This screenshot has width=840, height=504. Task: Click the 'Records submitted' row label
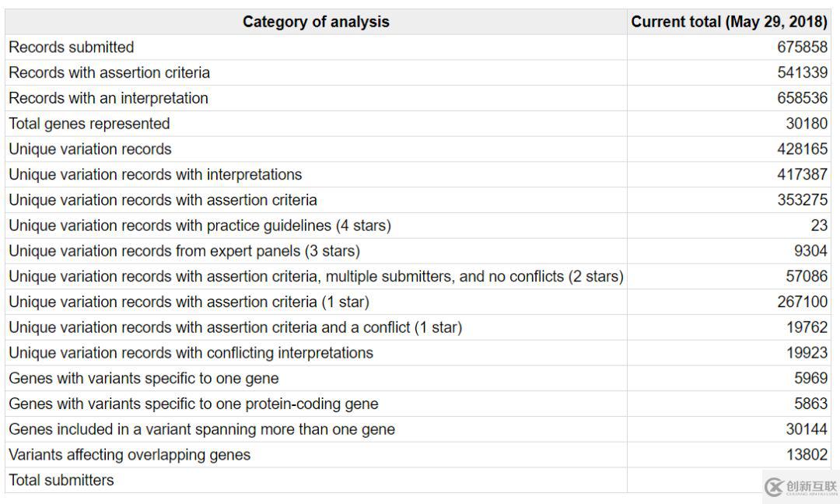(x=72, y=47)
